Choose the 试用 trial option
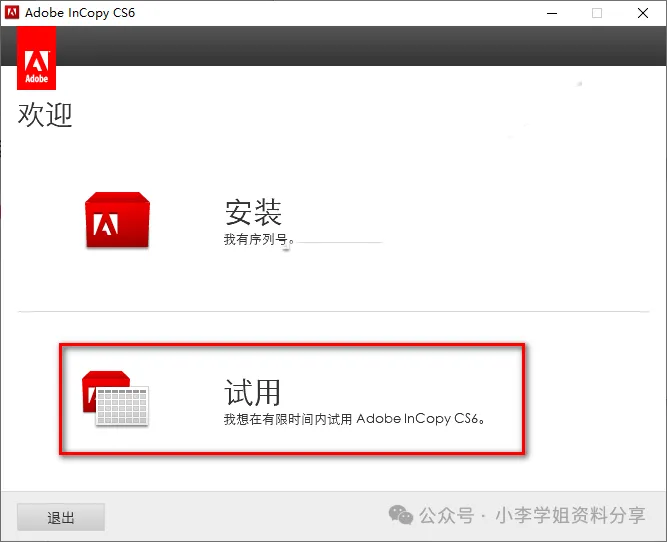The image size is (667, 542). tap(252, 392)
